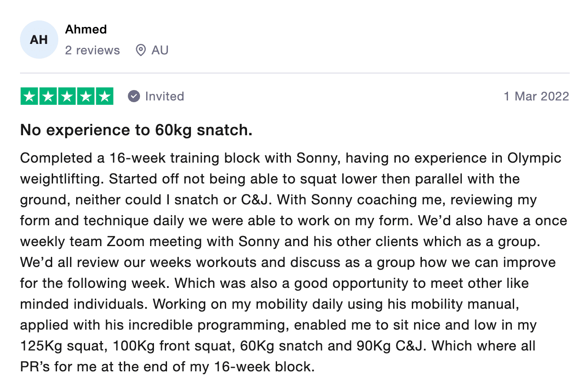Click the review date 1 Mar 2022
This screenshot has width=588, height=387.
tap(536, 96)
